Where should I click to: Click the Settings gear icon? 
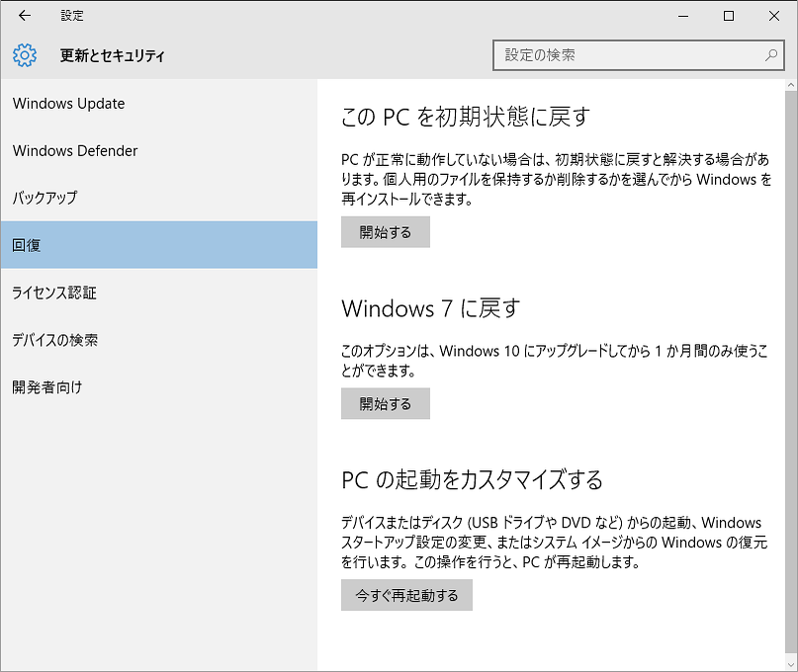[x=24, y=55]
